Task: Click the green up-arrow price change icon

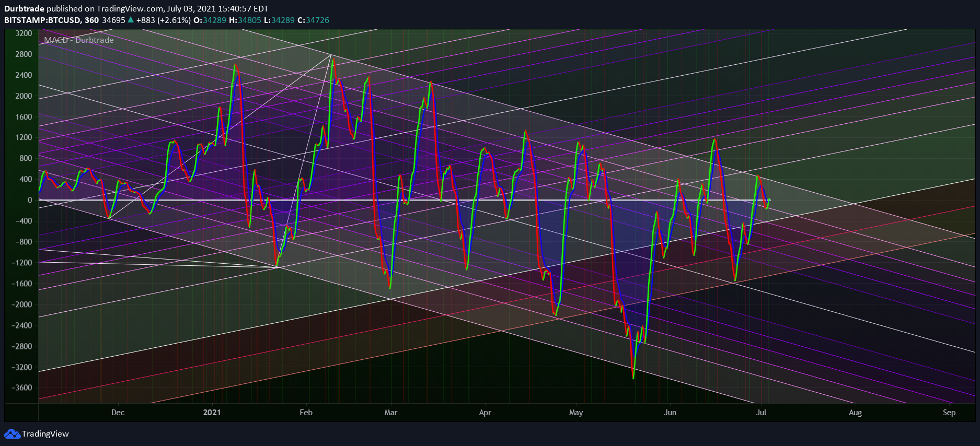Action: click(x=131, y=20)
